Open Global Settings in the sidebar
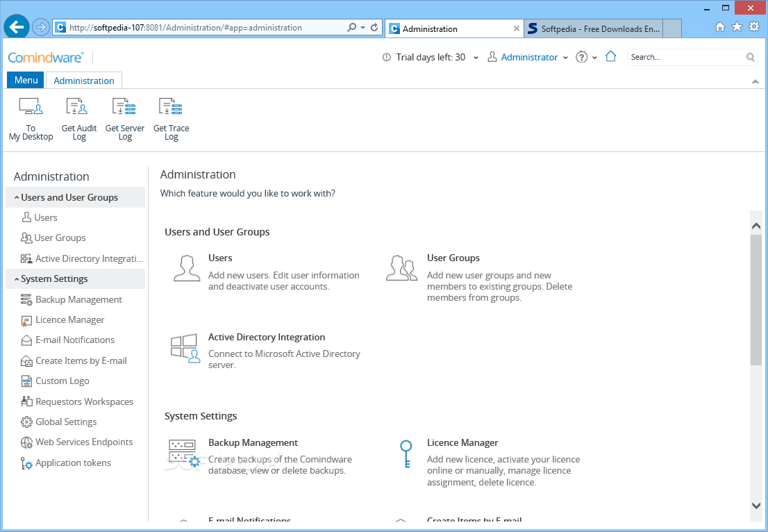768x532 pixels. [x=59, y=422]
